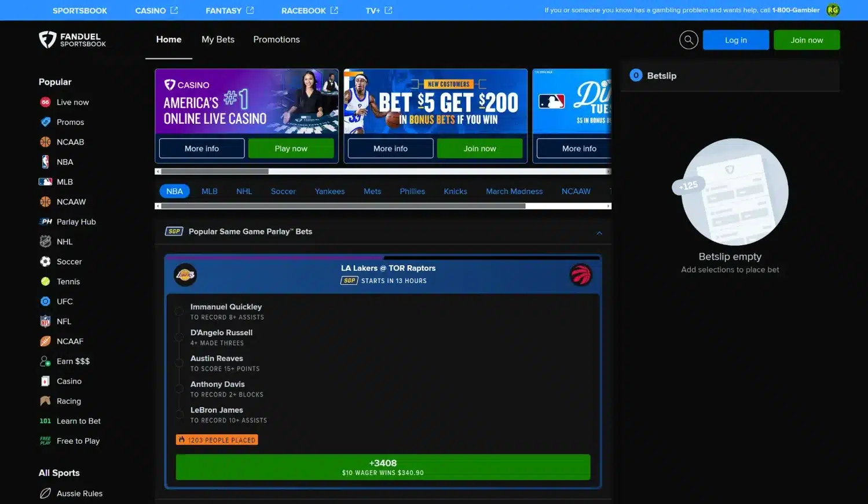Click the LA Lakers team logo

185,275
